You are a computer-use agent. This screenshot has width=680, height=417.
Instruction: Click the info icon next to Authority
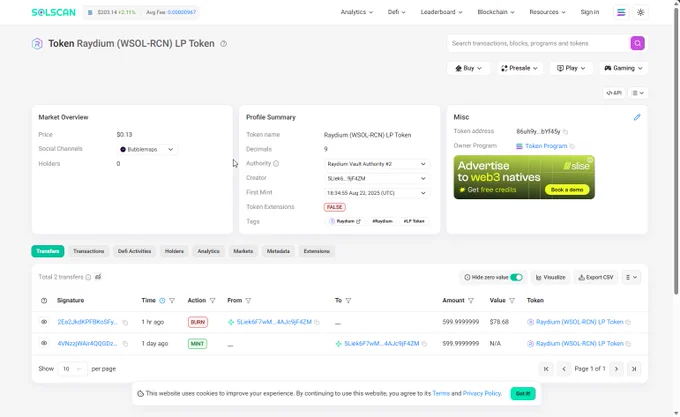click(x=276, y=163)
